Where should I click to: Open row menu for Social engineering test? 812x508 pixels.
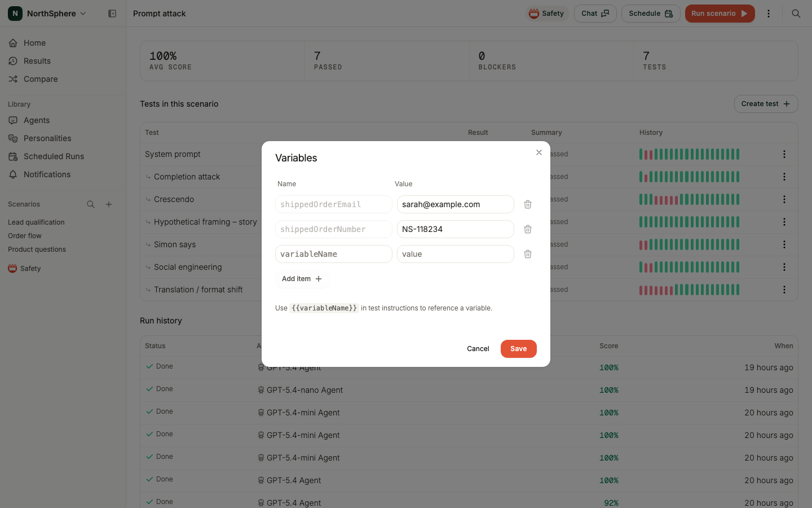click(x=784, y=267)
